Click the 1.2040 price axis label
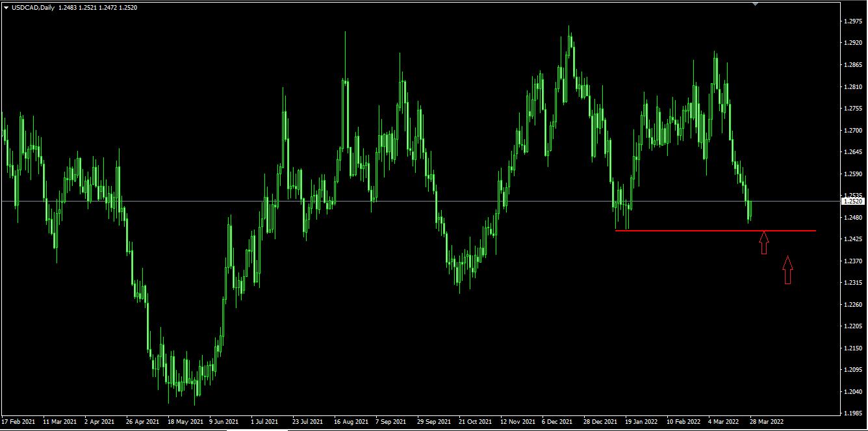Viewport: 868px width, 431px height. [x=852, y=392]
